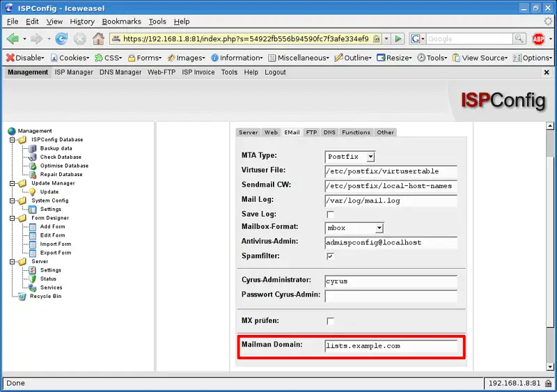Open the Add Form item
The image size is (557, 392).
pyautogui.click(x=52, y=226)
